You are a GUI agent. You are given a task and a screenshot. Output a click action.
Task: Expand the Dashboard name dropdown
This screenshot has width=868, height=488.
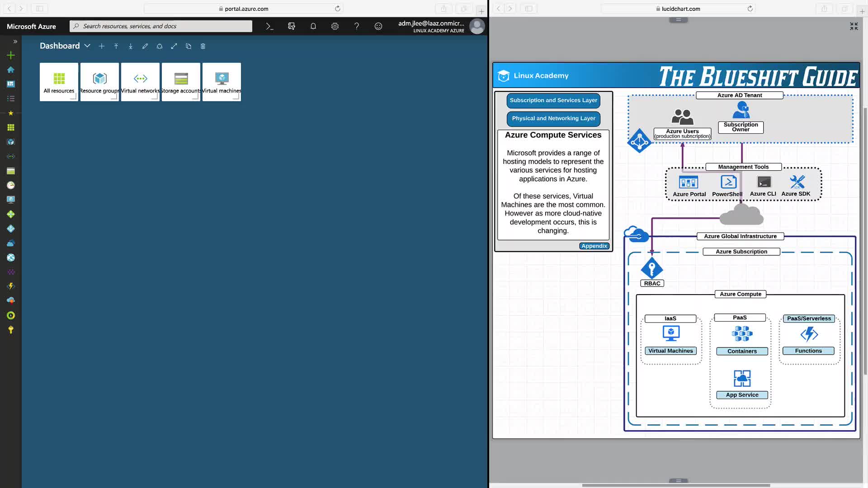point(87,46)
